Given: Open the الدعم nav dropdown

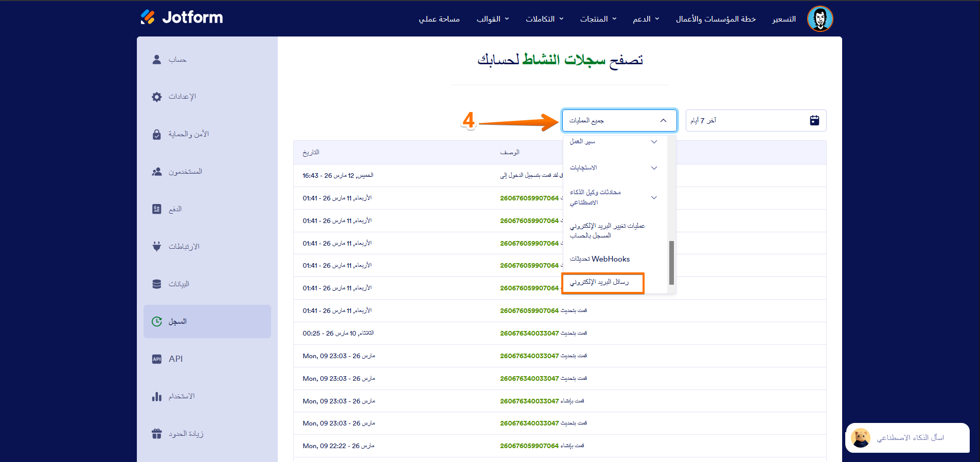Looking at the screenshot, I should 646,19.
